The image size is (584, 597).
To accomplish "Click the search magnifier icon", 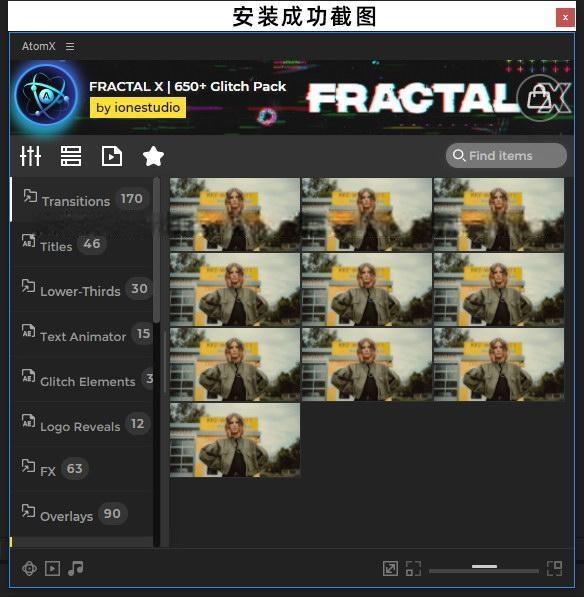I will 459,155.
